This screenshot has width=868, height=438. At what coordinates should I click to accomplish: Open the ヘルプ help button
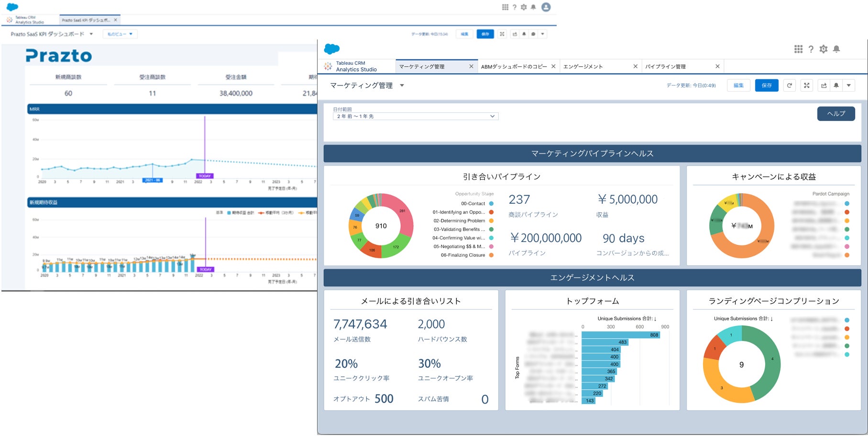836,114
